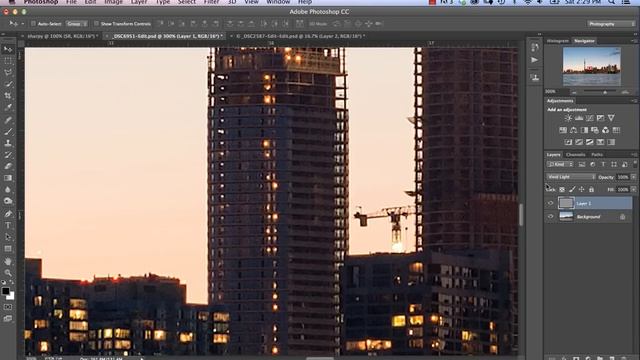Toggle lock all padlock icon
The height and width of the screenshot is (360, 640).
tap(591, 189)
